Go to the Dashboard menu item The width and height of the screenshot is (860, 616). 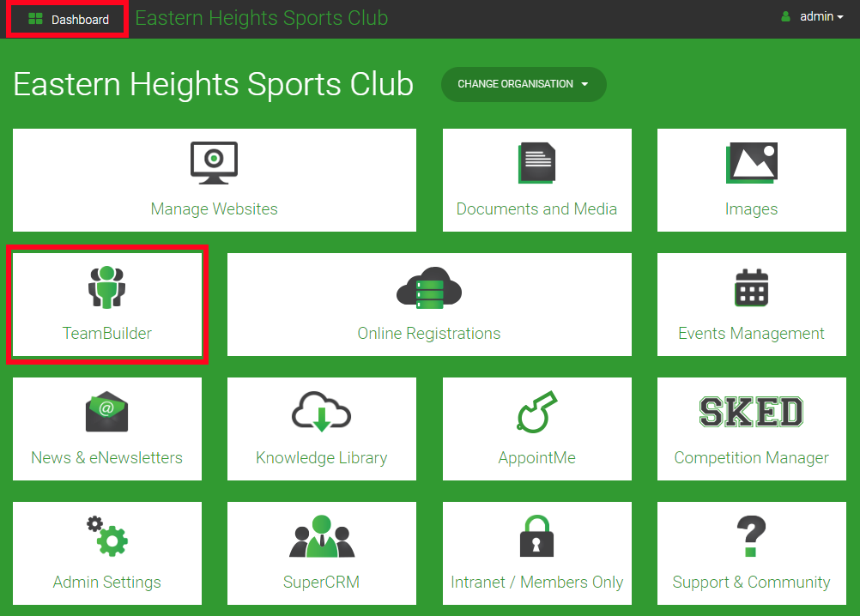pos(69,19)
